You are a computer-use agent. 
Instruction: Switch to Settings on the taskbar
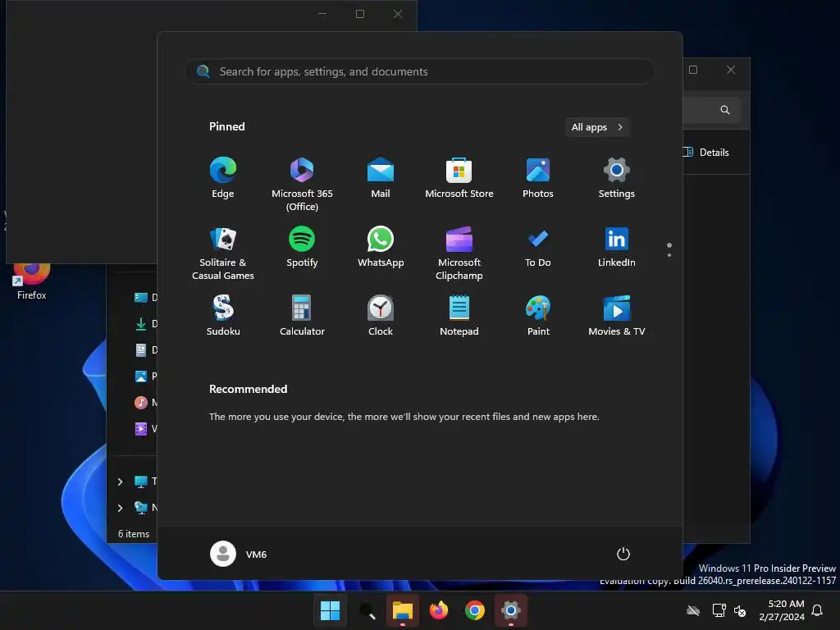[x=510, y=610]
